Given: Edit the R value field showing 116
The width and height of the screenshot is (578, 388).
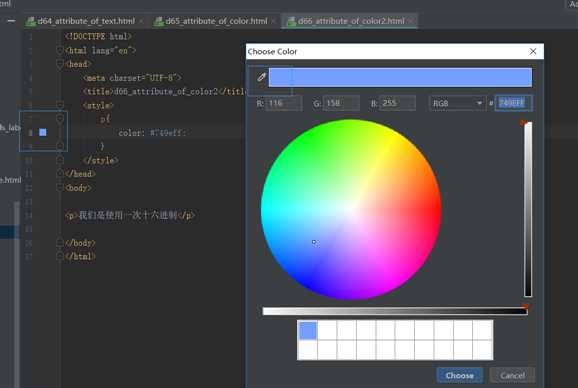Looking at the screenshot, I should pyautogui.click(x=284, y=103).
